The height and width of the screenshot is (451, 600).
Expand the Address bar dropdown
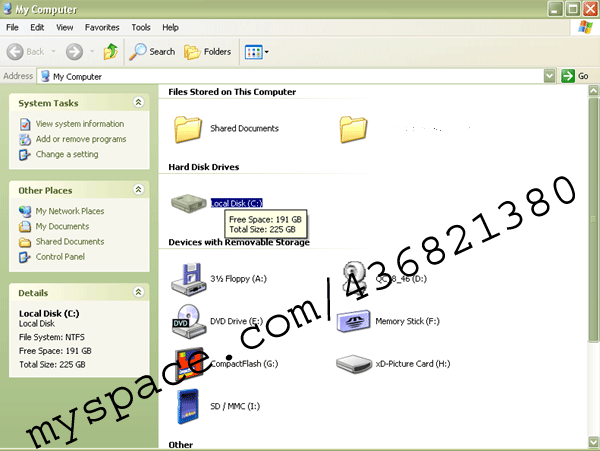tap(549, 76)
